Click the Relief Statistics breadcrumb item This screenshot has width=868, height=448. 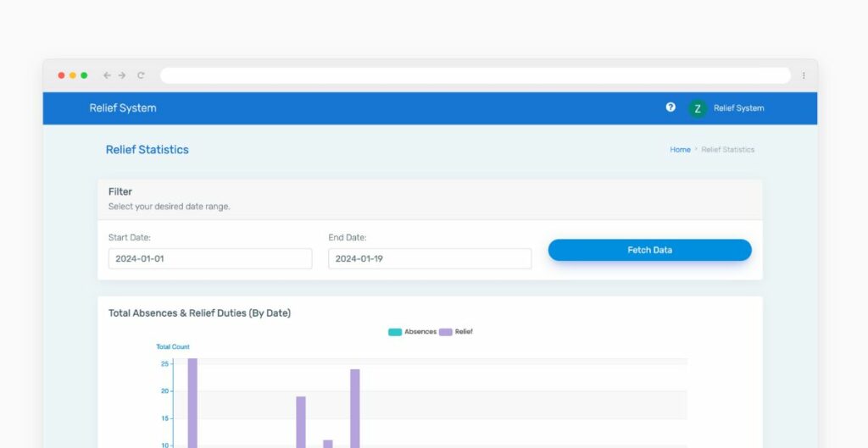click(x=727, y=150)
